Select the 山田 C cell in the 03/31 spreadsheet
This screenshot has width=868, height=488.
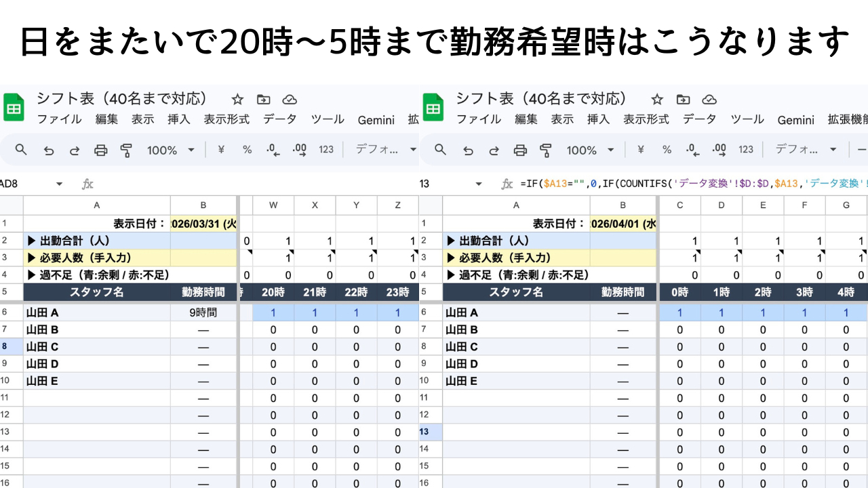[97, 347]
